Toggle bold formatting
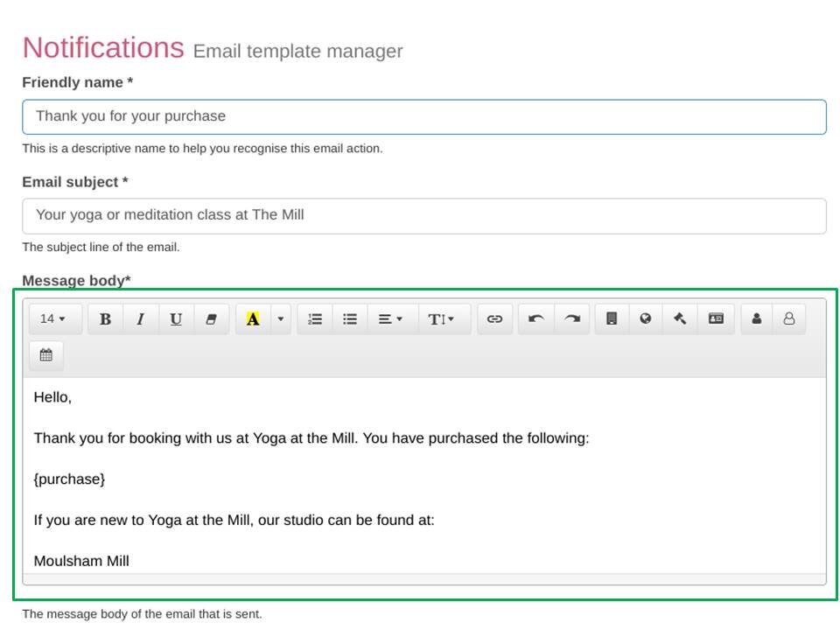 coord(105,318)
